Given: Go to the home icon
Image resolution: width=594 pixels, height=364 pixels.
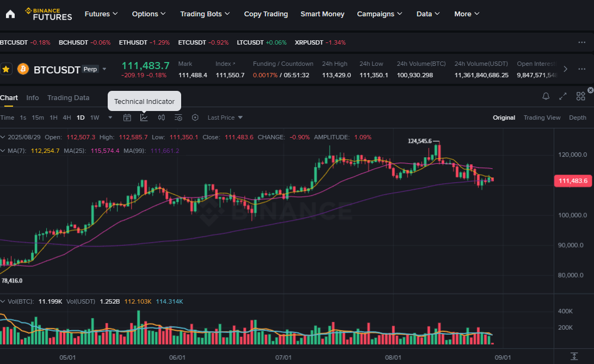Looking at the screenshot, I should pos(10,14).
